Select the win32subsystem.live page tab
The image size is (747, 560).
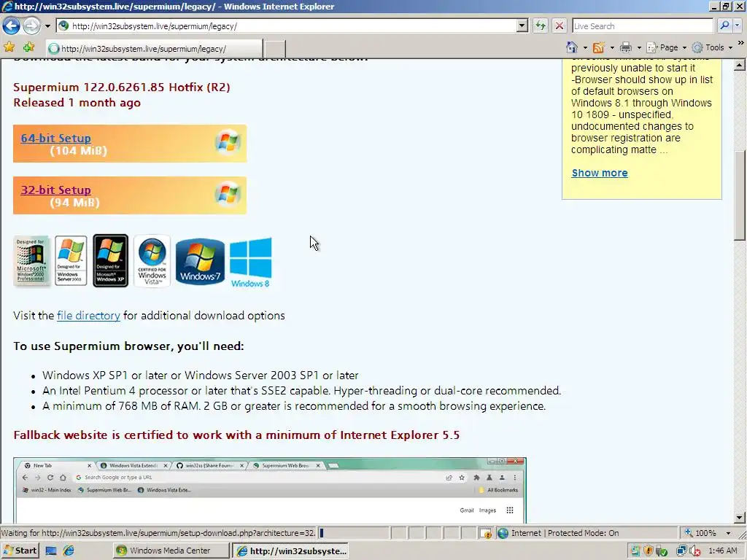point(155,49)
